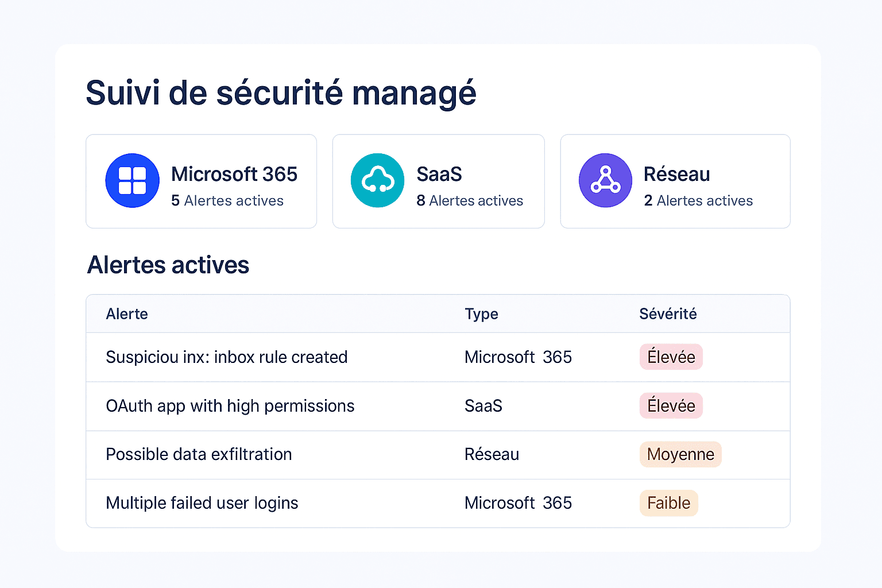This screenshot has width=882, height=588.
Task: Select the 'Multiple failed user logins' row
Action: 202,503
